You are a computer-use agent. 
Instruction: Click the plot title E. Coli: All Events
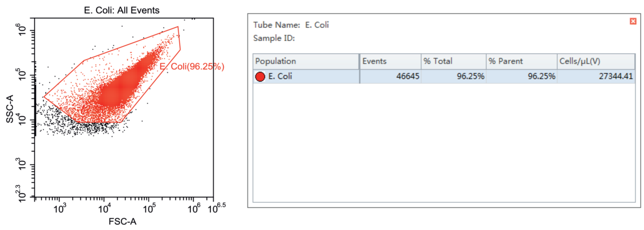[x=122, y=10]
